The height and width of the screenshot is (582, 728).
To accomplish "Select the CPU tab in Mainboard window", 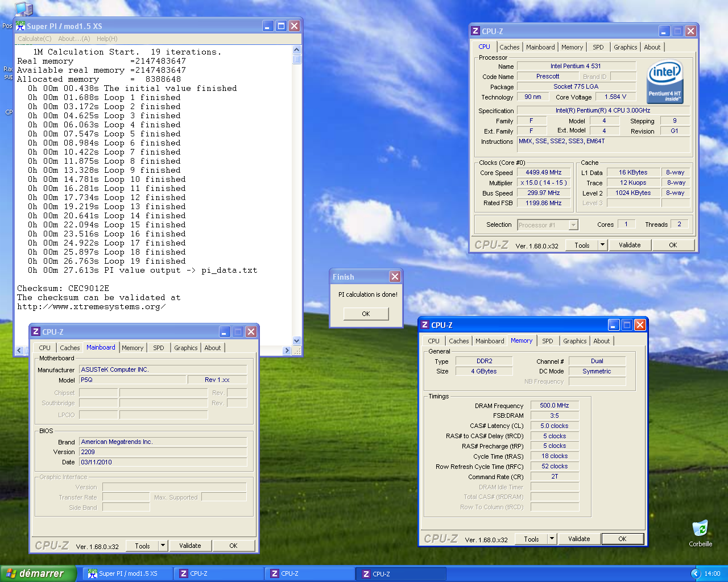I will tap(45, 348).
